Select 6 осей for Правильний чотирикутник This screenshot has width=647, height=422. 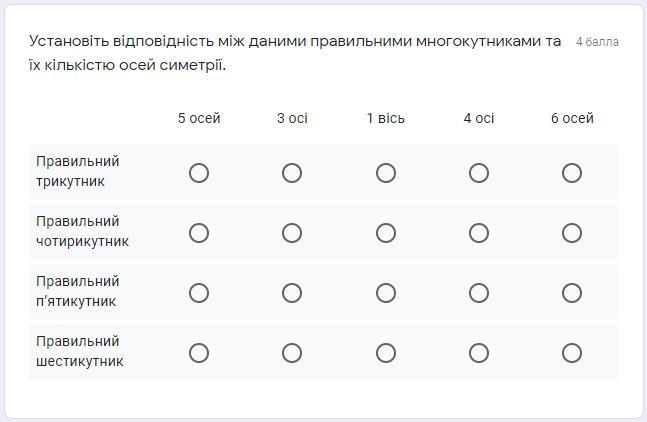click(x=572, y=233)
